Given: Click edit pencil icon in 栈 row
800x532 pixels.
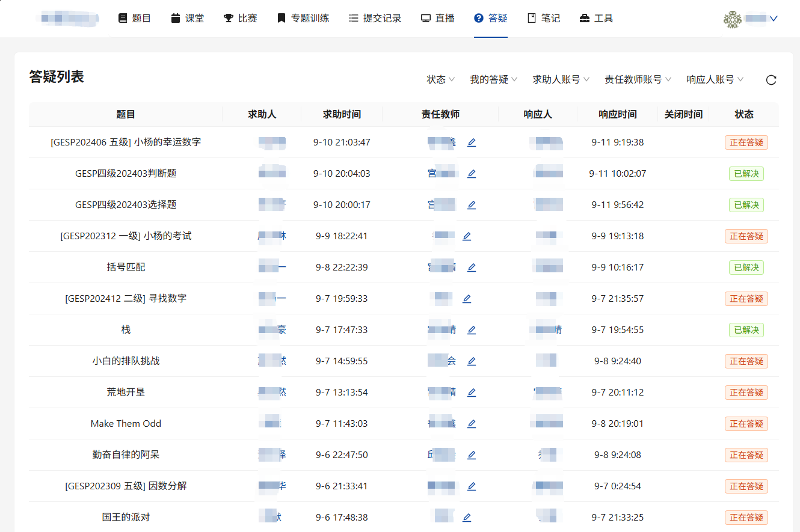Looking at the screenshot, I should point(472,330).
